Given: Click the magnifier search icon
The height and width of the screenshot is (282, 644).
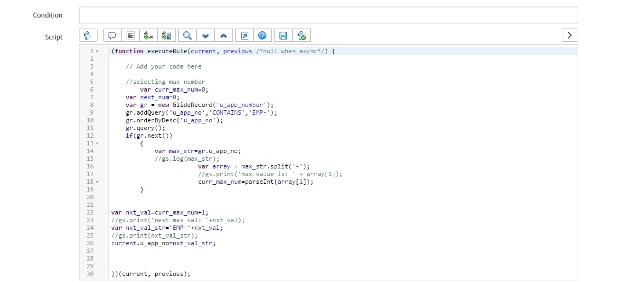Looking at the screenshot, I should pyautogui.click(x=187, y=35).
